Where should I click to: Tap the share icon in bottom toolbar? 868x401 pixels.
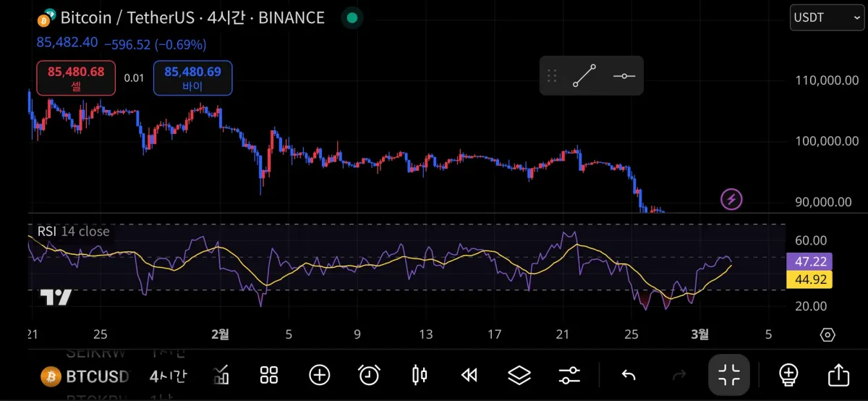(x=838, y=374)
